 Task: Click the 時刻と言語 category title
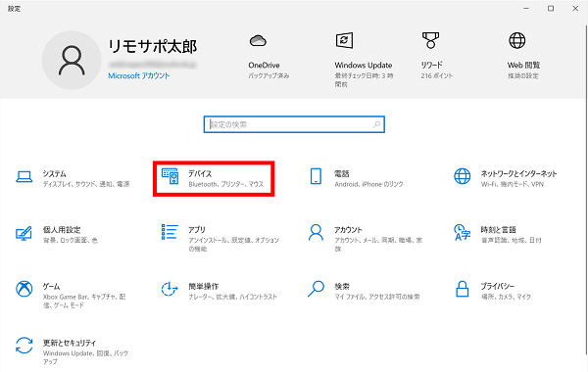(499, 230)
